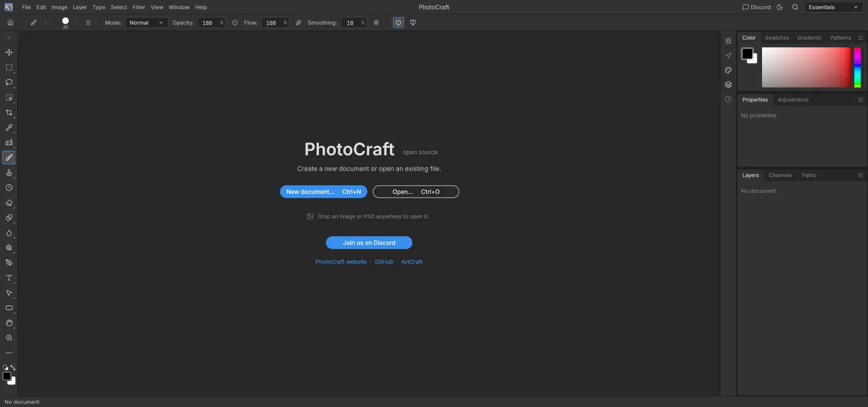Select the Rectangular Marquee tool

pos(9,68)
